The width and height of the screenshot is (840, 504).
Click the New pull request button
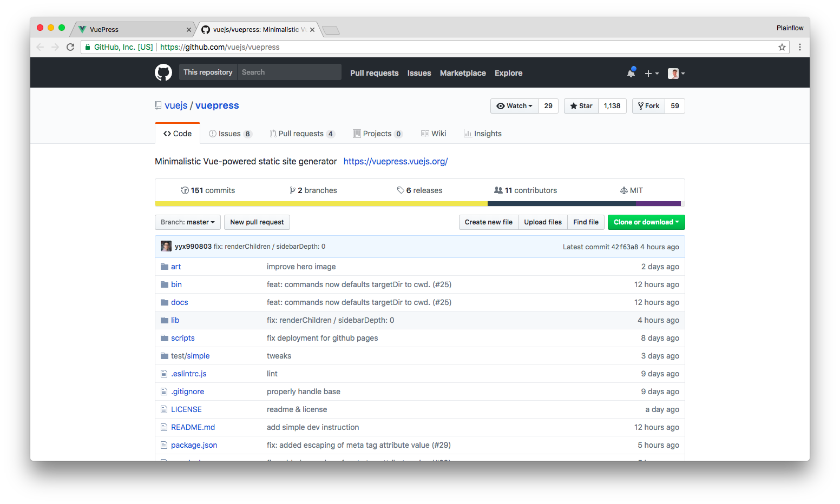257,222
